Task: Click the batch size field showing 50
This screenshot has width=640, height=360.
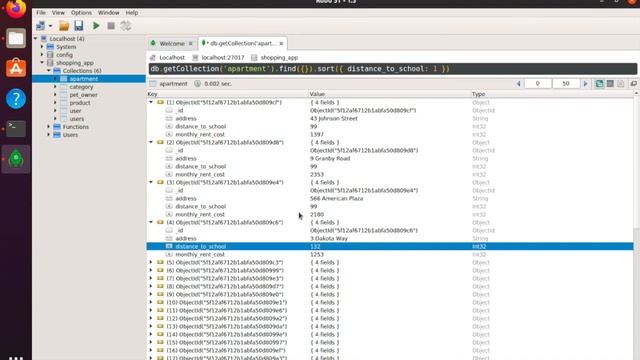Action: 566,84
